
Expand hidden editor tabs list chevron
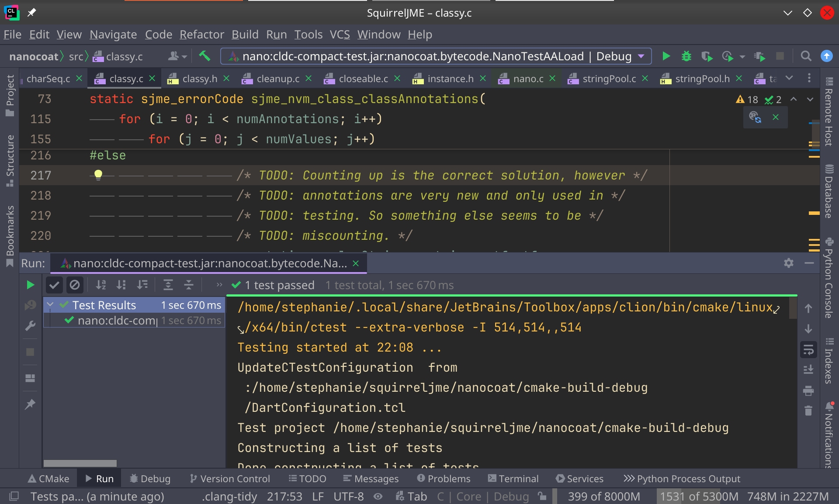click(x=789, y=78)
